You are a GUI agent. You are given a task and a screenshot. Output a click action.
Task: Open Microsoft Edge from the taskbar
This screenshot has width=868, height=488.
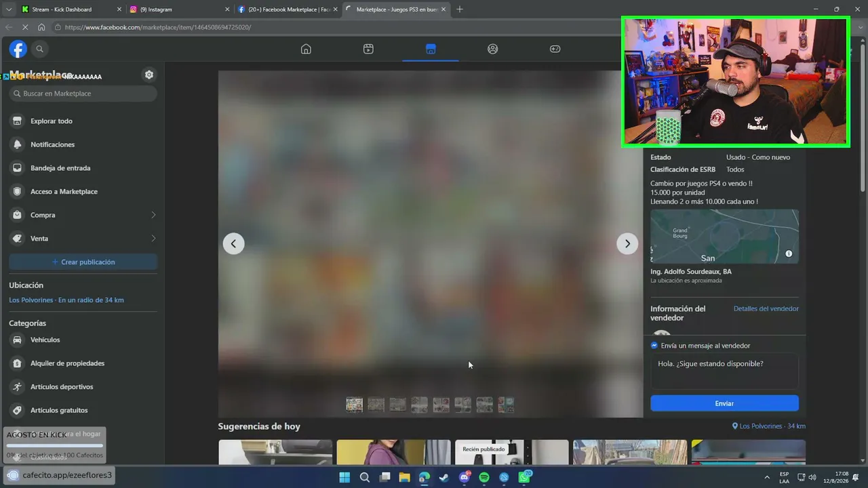point(425,477)
